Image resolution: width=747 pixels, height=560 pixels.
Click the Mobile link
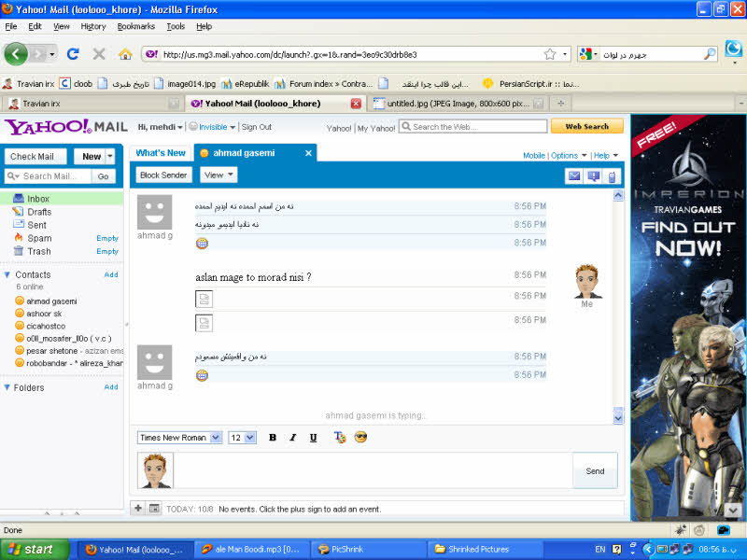click(x=533, y=156)
